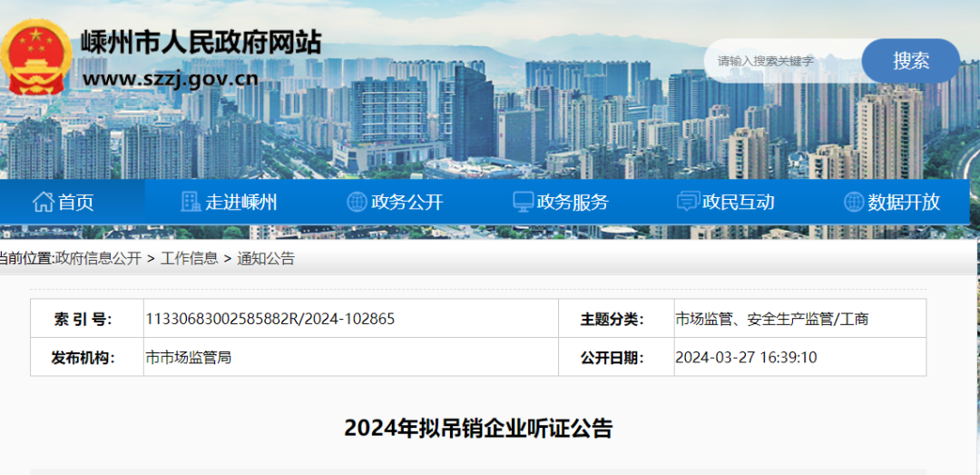Screen dimensions: 980x475
Task: Click the chat bubble icon beside 政民互动
Action: pyautogui.click(x=688, y=202)
